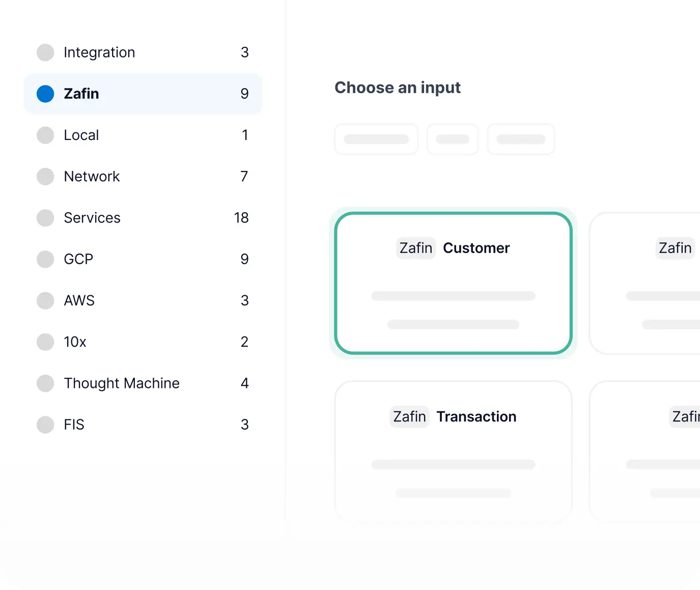The height and width of the screenshot is (590, 700).
Task: Click the first placeholder filter chip
Action: pos(376,139)
